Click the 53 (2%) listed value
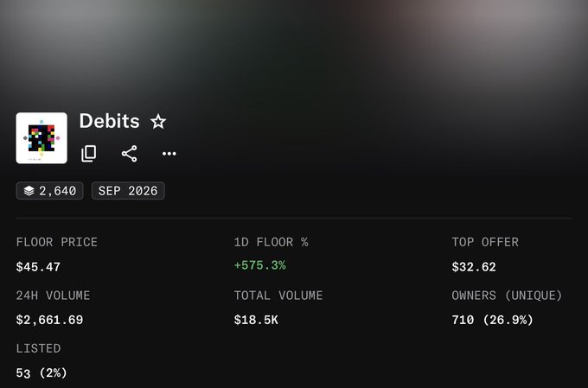This screenshot has height=388, width=588. [x=42, y=373]
